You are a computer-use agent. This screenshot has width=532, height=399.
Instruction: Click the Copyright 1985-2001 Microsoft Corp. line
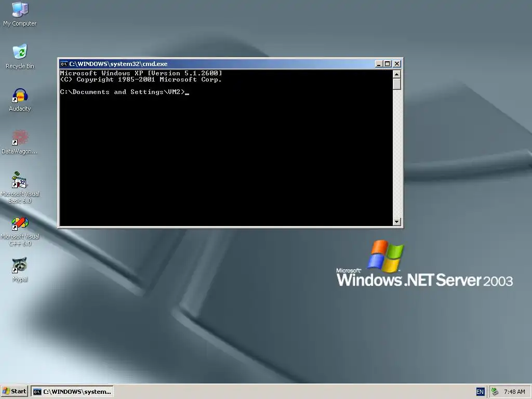[141, 79]
